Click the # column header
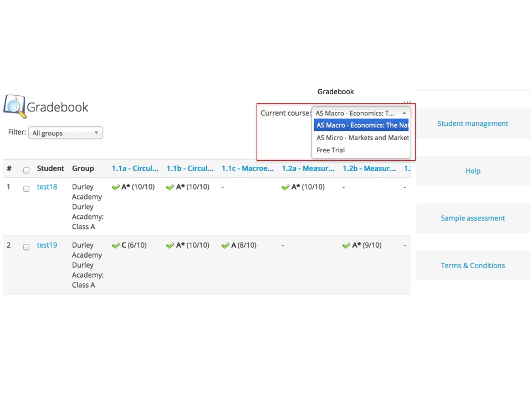Screen dimensions: 532x399 point(9,168)
